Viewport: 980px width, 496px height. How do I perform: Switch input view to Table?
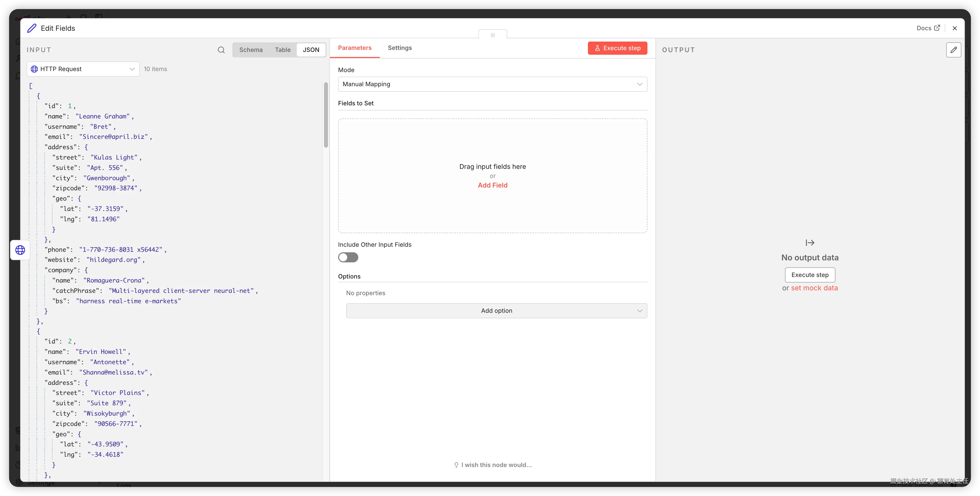pos(283,50)
